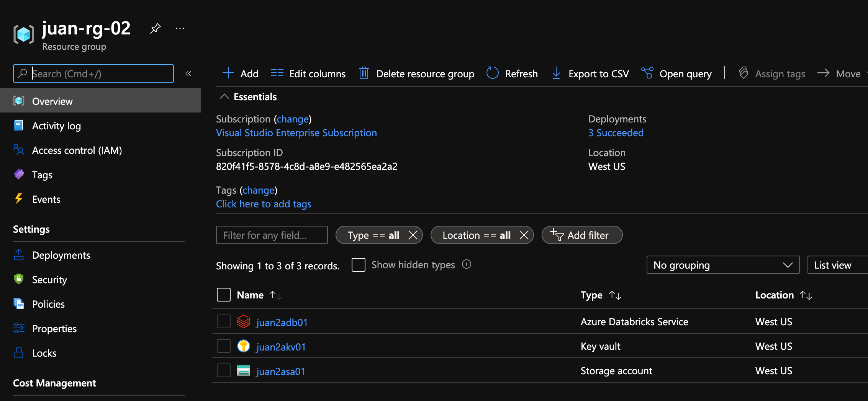The width and height of the screenshot is (868, 401).
Task: Enable Show hidden types
Action: pyautogui.click(x=358, y=264)
